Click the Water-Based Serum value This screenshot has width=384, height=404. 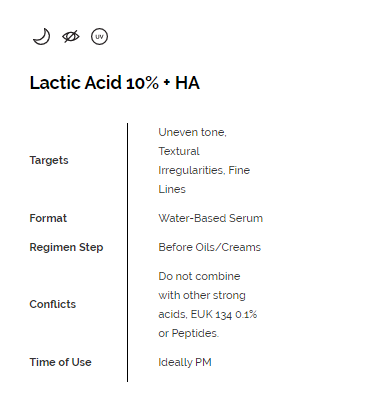[211, 218]
